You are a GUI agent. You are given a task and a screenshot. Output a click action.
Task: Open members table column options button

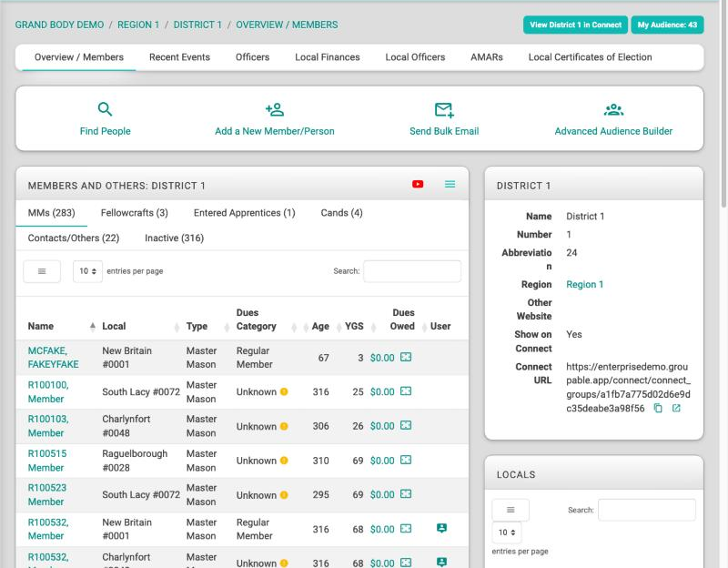42,271
